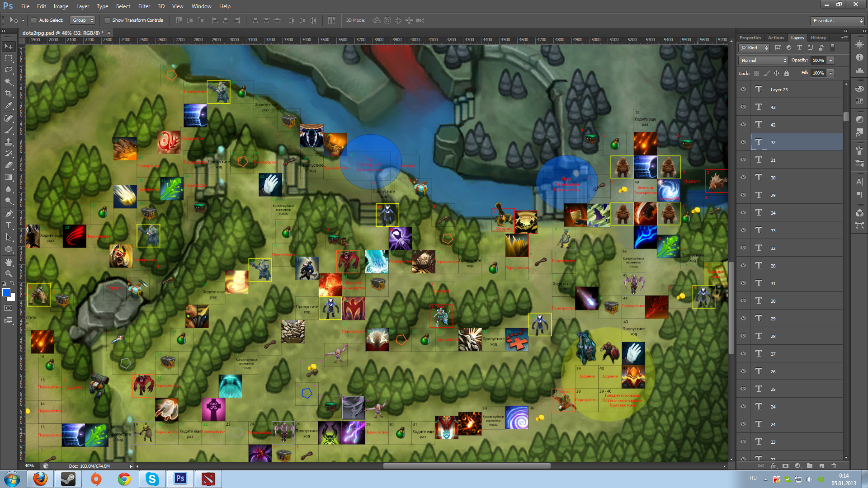
Task: Click the Firefox taskbar icon
Action: (x=40, y=479)
